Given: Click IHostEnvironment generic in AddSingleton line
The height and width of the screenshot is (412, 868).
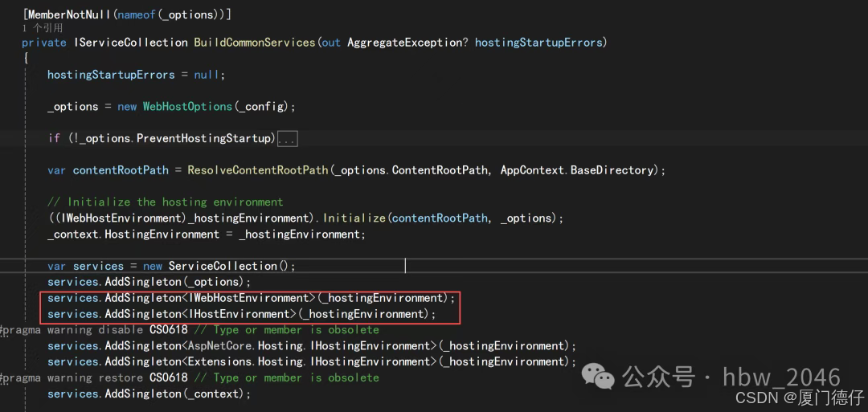Looking at the screenshot, I should point(240,314).
